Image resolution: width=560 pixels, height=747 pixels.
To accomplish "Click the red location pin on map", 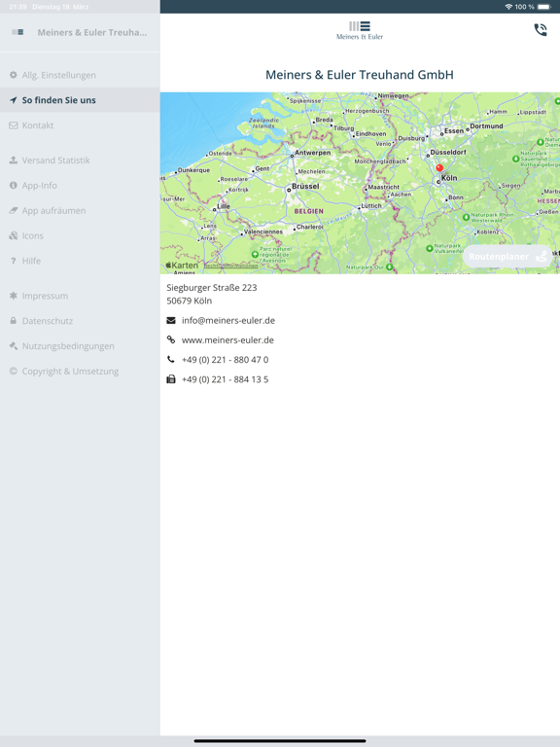I will [x=439, y=168].
